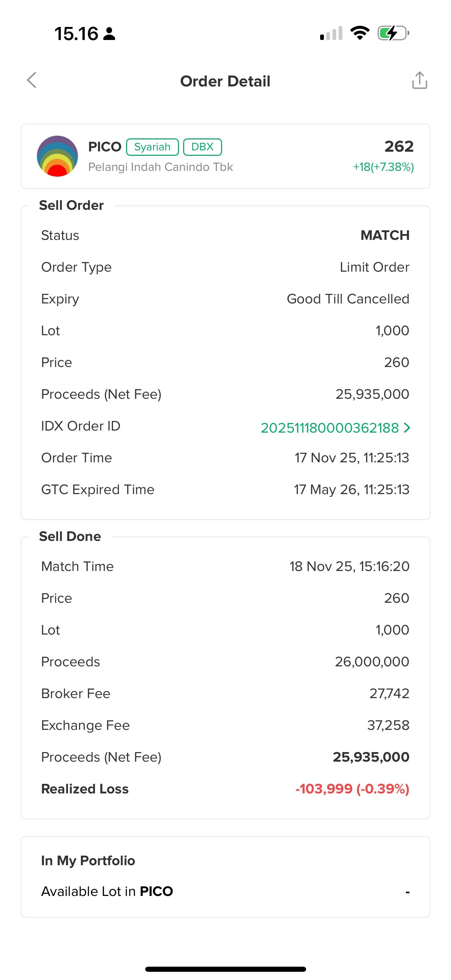451x980 pixels.
Task: Open the IDX Order ID chevron
Action: click(x=407, y=427)
